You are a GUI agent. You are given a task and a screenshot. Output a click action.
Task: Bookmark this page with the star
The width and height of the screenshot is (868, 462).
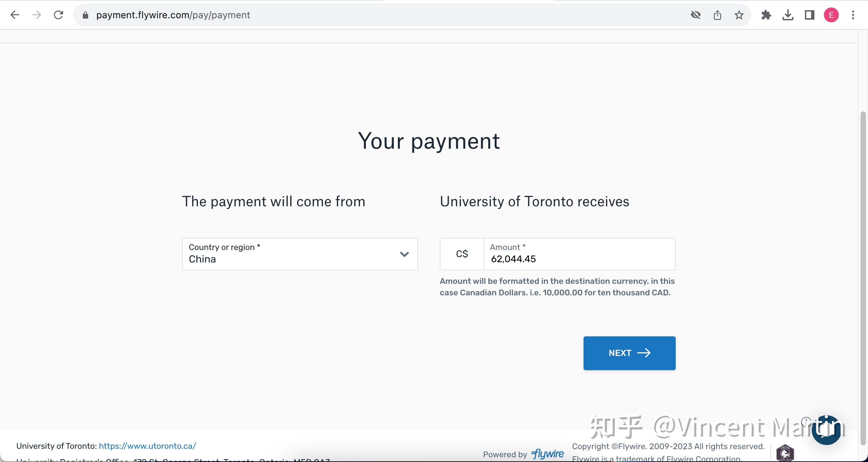[739, 15]
